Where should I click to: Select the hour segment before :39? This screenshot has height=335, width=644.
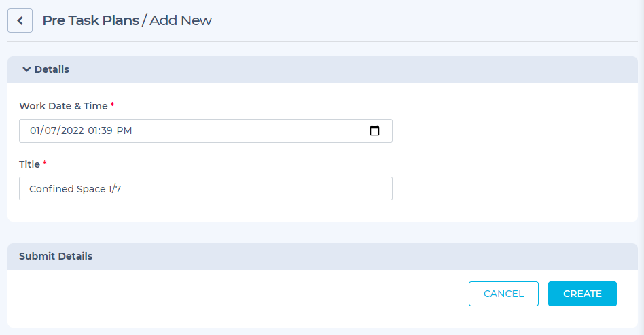click(x=92, y=130)
